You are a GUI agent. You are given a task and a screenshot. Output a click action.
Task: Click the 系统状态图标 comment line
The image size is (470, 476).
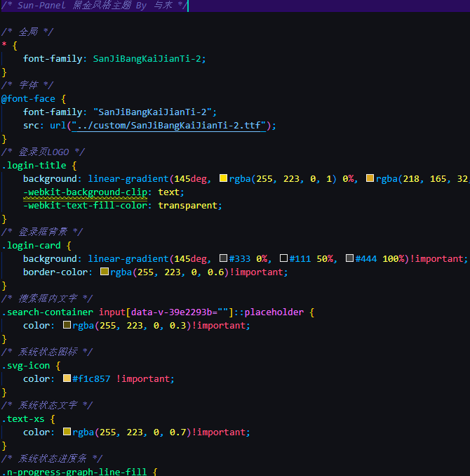47,352
